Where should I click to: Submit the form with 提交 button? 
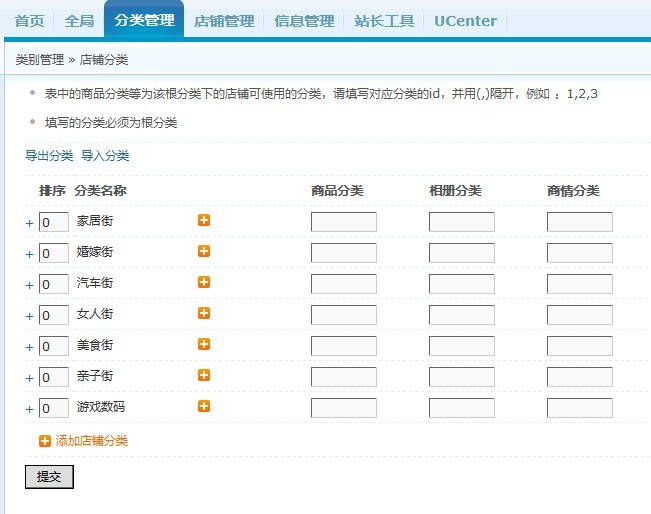pyautogui.click(x=49, y=477)
